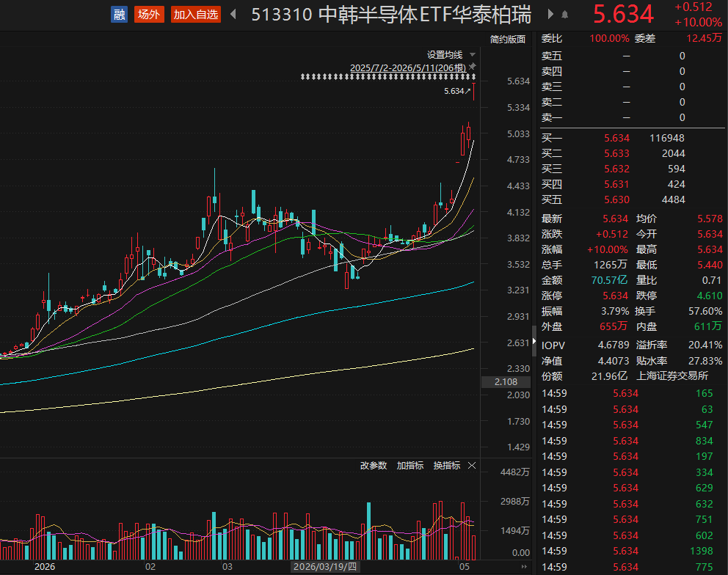
Task: Click the 委比 100.00% value
Action: [x=609, y=39]
